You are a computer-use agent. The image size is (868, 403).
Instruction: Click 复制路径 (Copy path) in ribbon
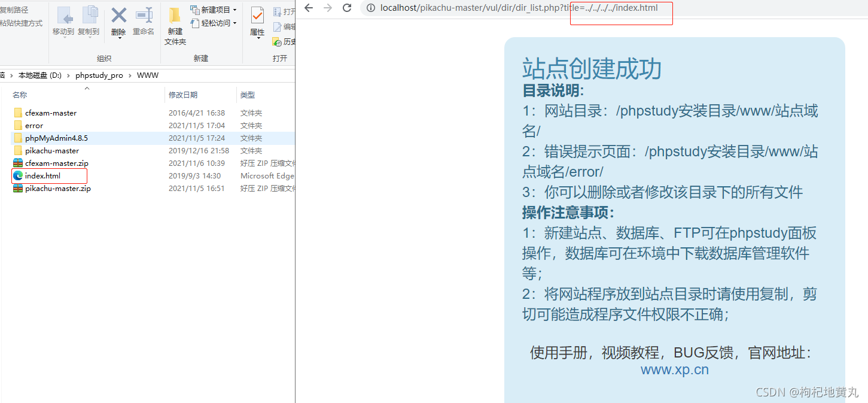click(14, 10)
